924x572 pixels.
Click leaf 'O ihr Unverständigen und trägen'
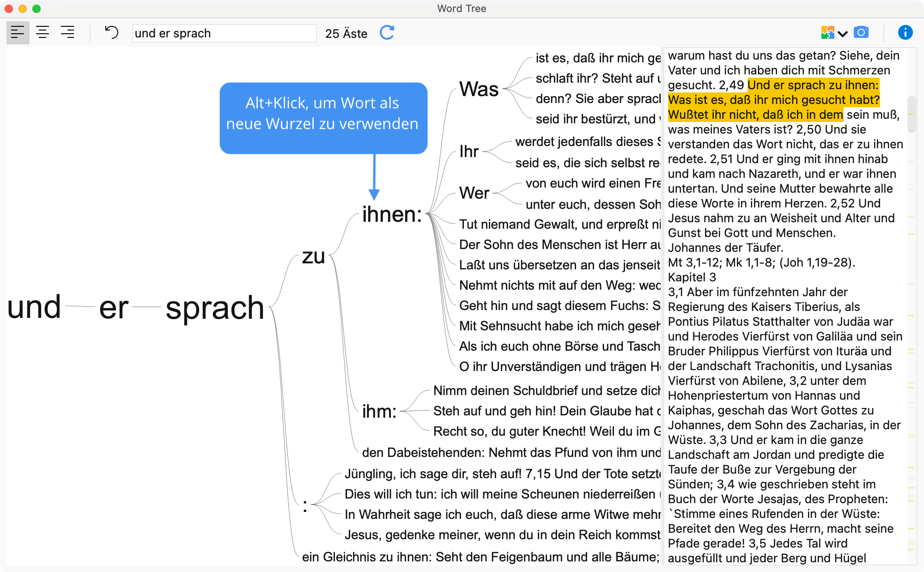560,367
